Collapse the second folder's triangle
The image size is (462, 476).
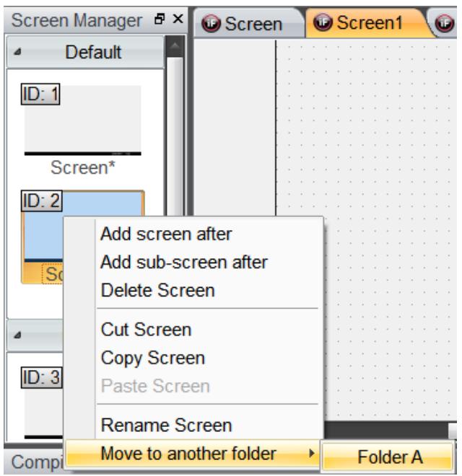(17, 335)
